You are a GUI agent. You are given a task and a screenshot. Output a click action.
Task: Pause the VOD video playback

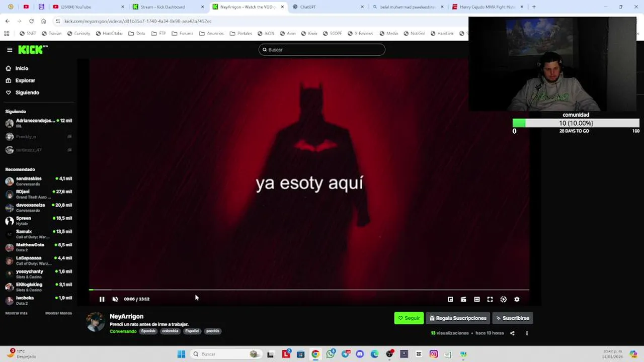102,299
